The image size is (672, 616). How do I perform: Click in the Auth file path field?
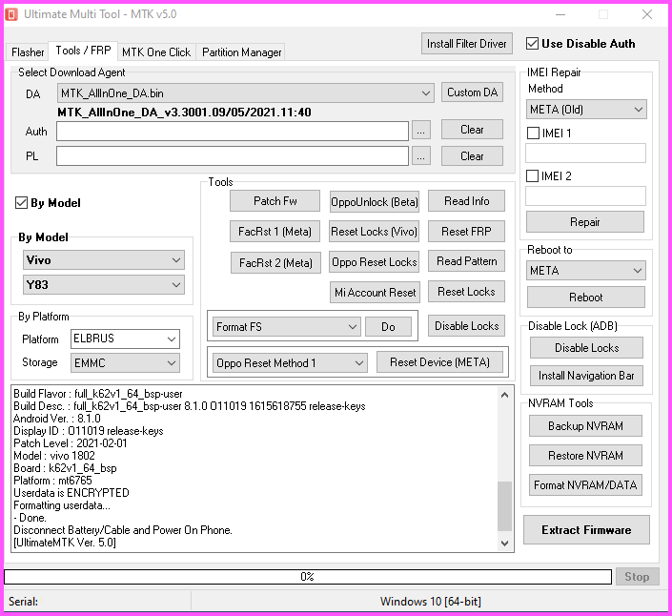pos(233,132)
